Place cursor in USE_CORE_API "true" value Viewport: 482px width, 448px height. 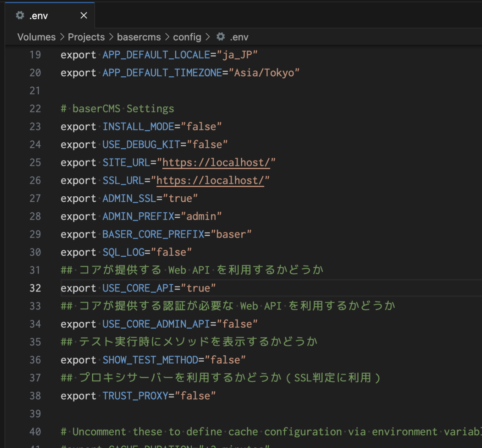coord(198,288)
